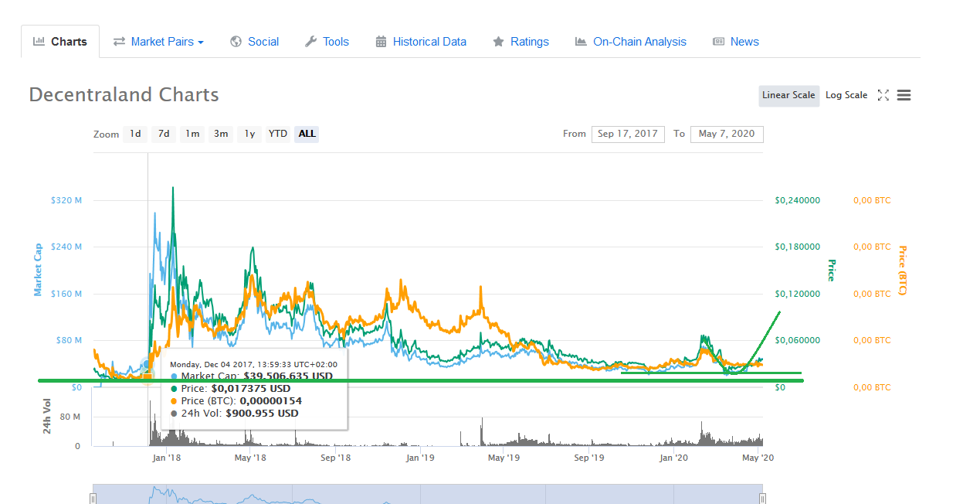Open the chart export hamburger menu
The width and height of the screenshot is (980, 504).
click(x=903, y=94)
